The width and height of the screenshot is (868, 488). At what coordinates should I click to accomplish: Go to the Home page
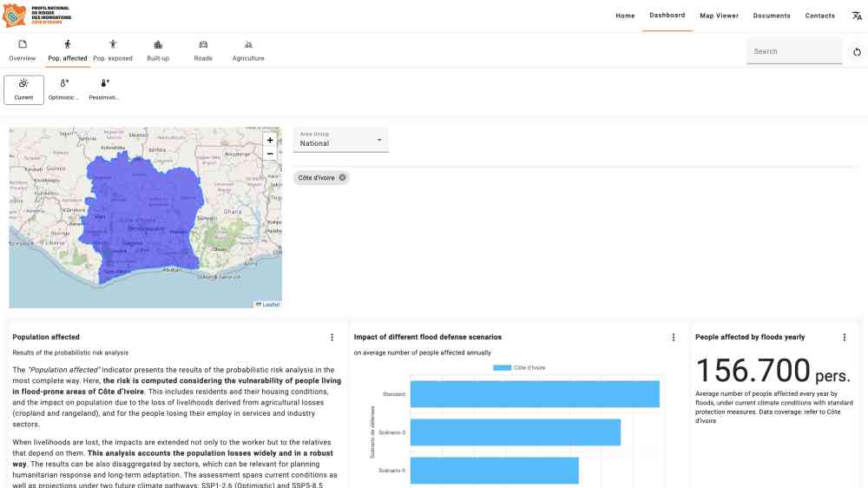click(x=625, y=16)
